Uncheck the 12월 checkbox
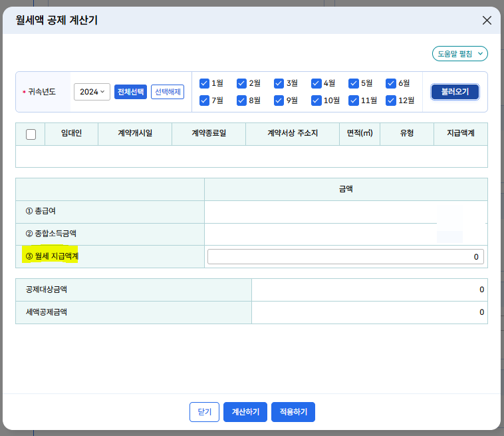The image size is (504, 436). point(390,101)
